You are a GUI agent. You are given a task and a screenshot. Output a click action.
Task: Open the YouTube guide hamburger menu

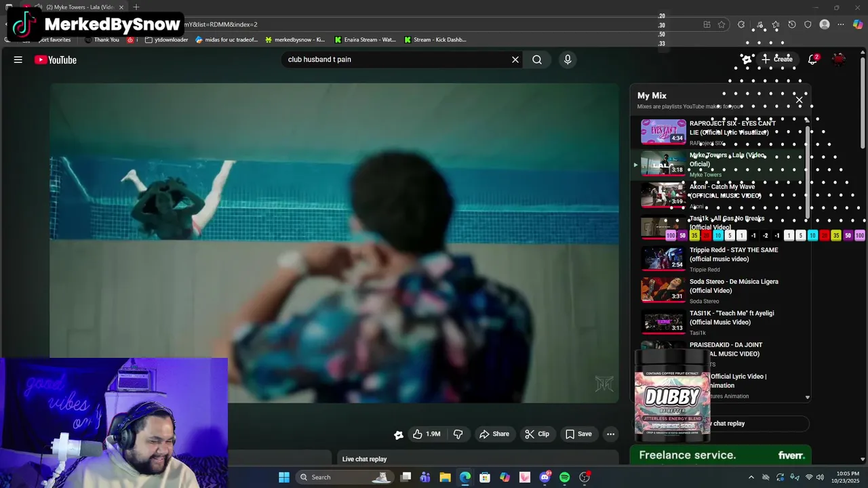point(18,60)
